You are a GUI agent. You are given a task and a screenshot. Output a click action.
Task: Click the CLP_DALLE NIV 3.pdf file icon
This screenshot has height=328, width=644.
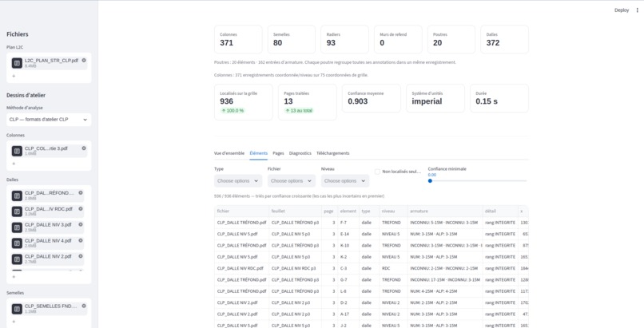(17, 227)
